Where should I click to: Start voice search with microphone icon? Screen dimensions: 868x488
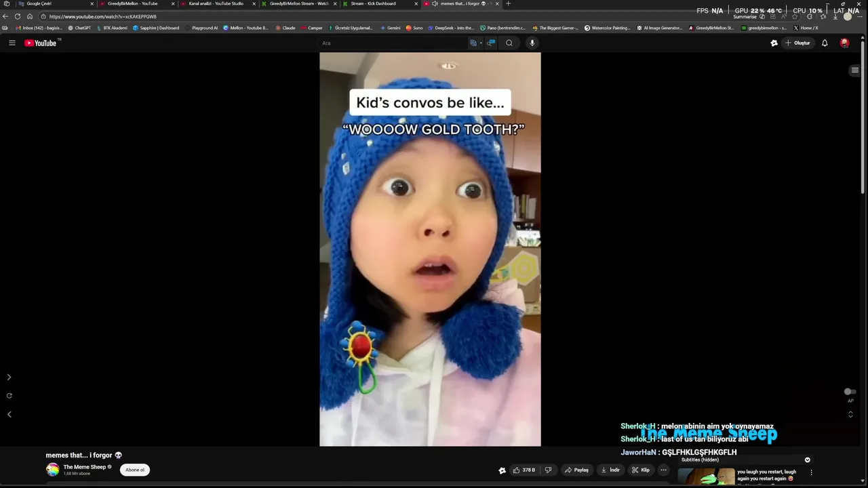click(x=532, y=43)
